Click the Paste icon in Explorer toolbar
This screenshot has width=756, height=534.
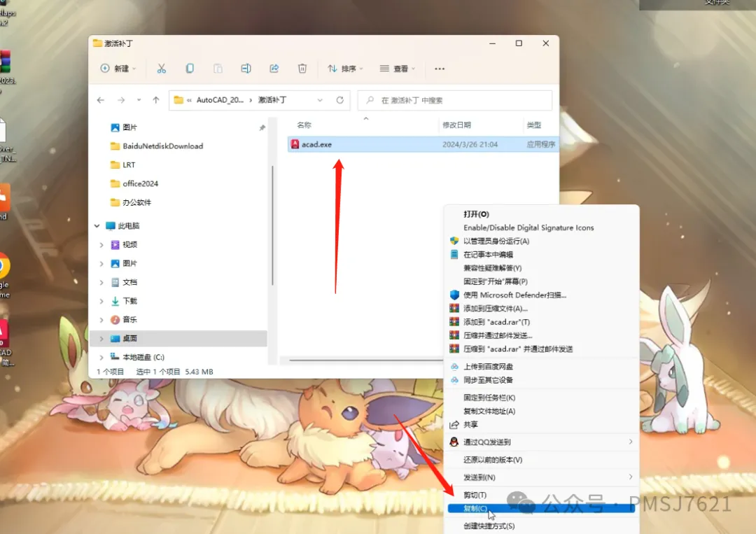218,69
